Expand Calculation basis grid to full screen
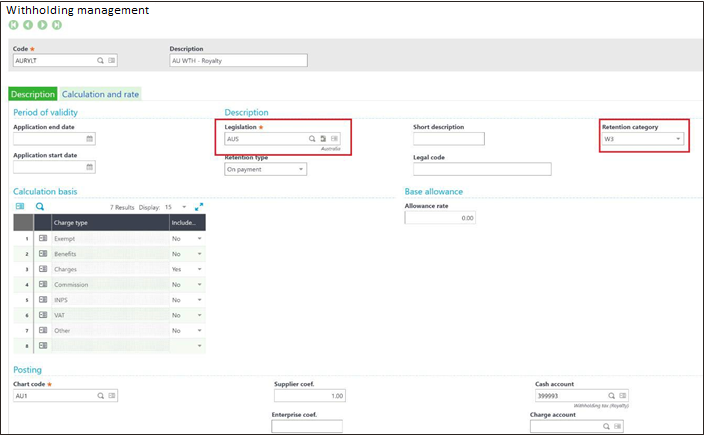This screenshot has height=436, width=705. coord(199,207)
